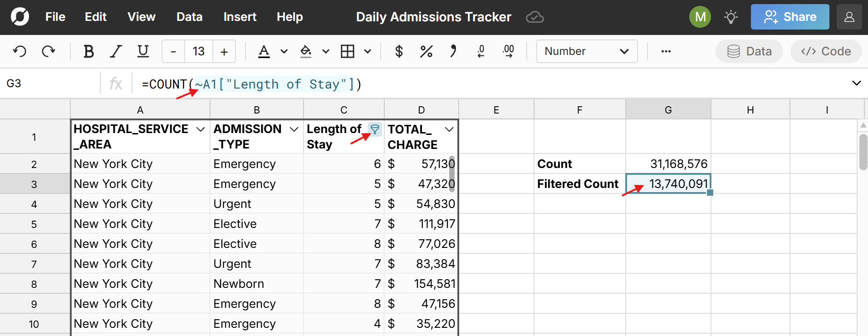Toggle thousands comma separator
This screenshot has height=336, width=868.
[453, 51]
